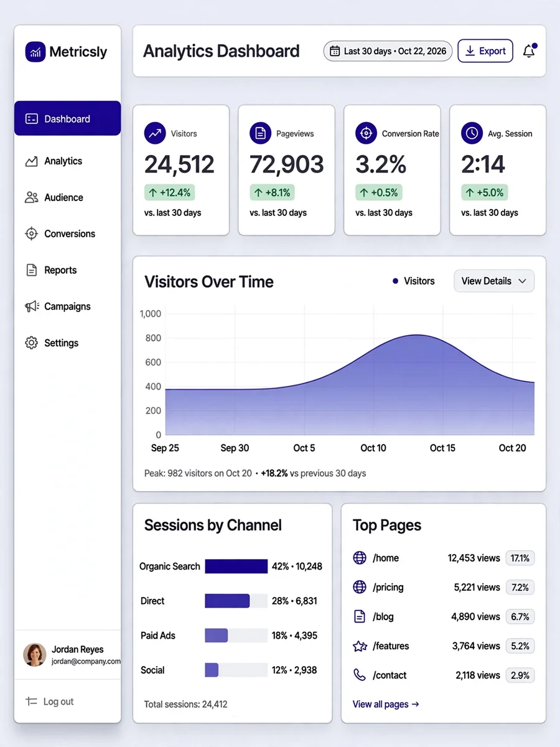
Task: Expand the View Details dropdown
Action: coord(494,281)
